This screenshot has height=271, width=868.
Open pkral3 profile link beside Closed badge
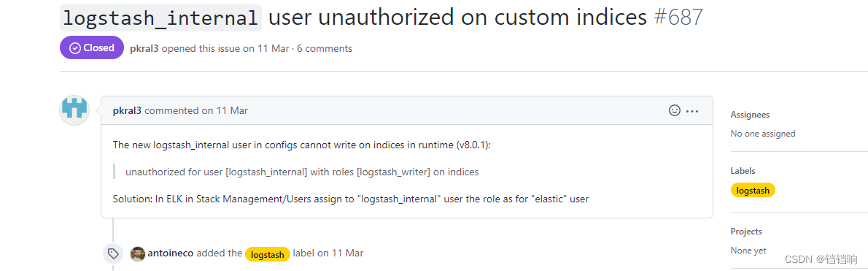(x=144, y=48)
